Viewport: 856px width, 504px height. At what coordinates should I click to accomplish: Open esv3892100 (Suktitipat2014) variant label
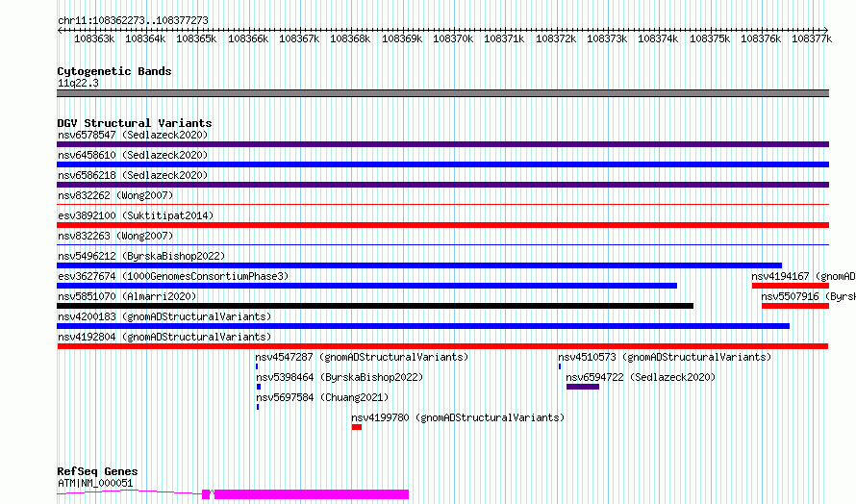136,215
